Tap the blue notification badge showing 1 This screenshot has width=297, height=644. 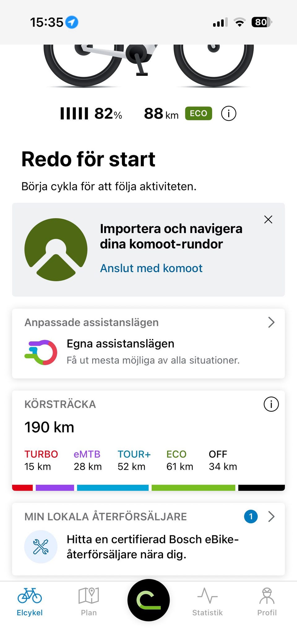tap(251, 516)
